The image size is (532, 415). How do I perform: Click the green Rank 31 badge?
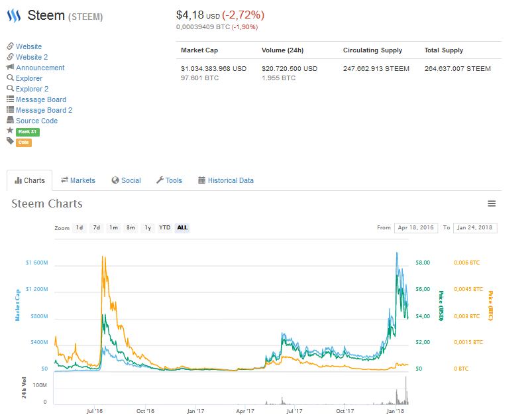[28, 132]
